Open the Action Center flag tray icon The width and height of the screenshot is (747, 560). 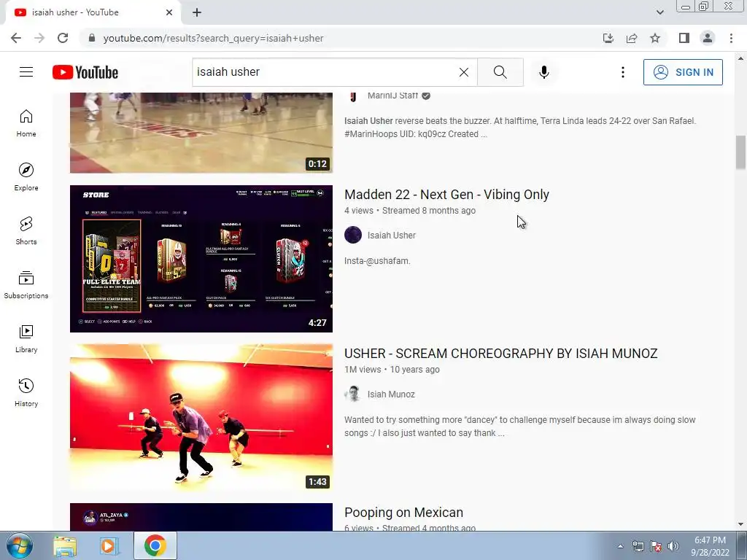tap(656, 546)
